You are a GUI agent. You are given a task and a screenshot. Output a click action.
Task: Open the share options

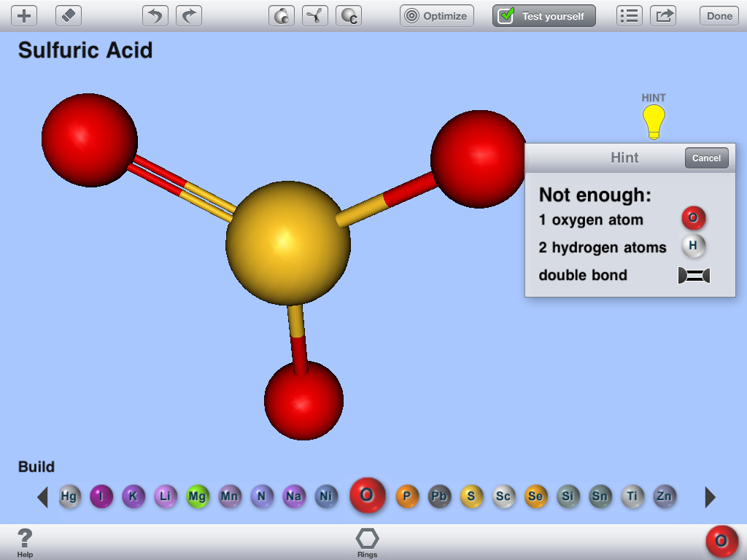tap(663, 15)
